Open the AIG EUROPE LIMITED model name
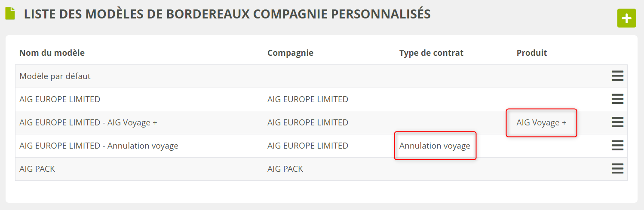 [x=60, y=99]
